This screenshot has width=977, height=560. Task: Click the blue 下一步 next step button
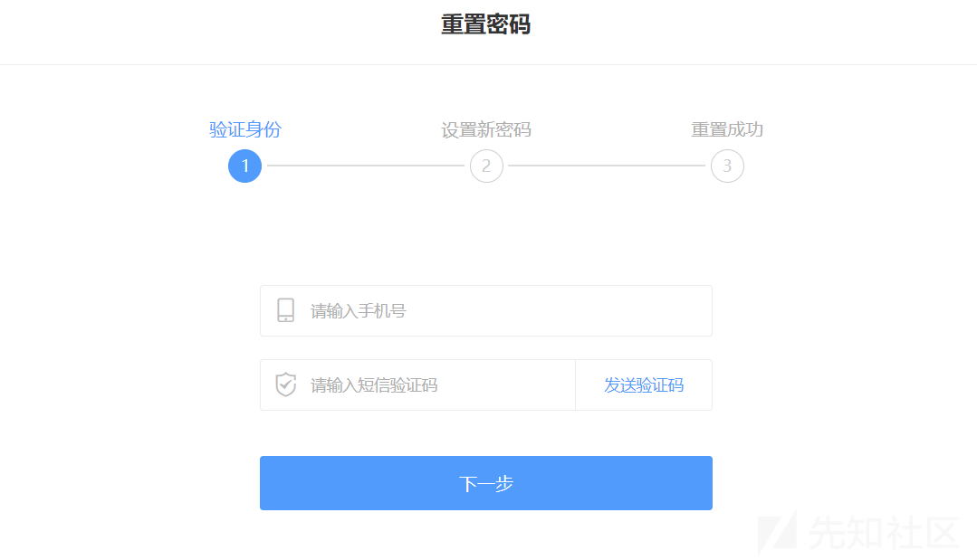(486, 483)
